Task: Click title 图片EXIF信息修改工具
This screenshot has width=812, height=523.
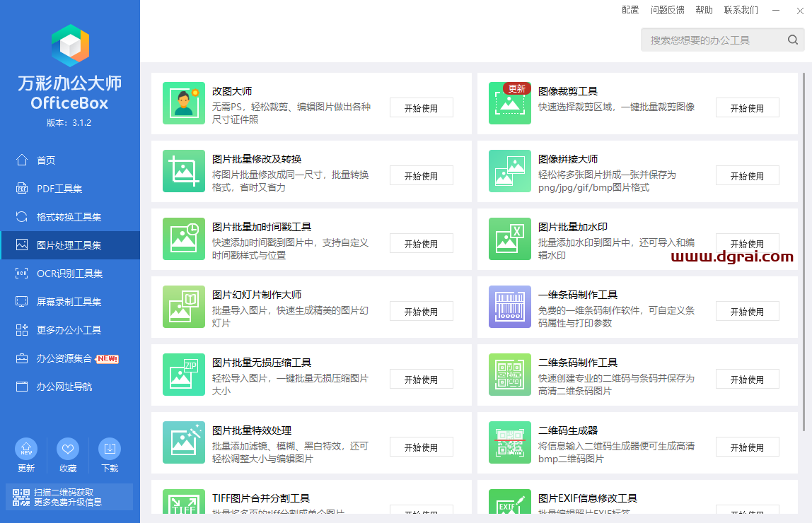Action: [588, 498]
